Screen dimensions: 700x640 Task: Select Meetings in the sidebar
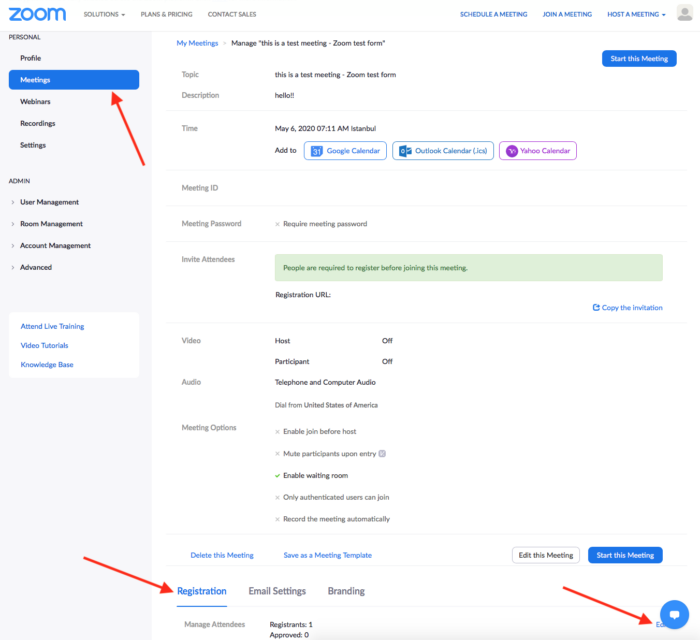point(74,80)
